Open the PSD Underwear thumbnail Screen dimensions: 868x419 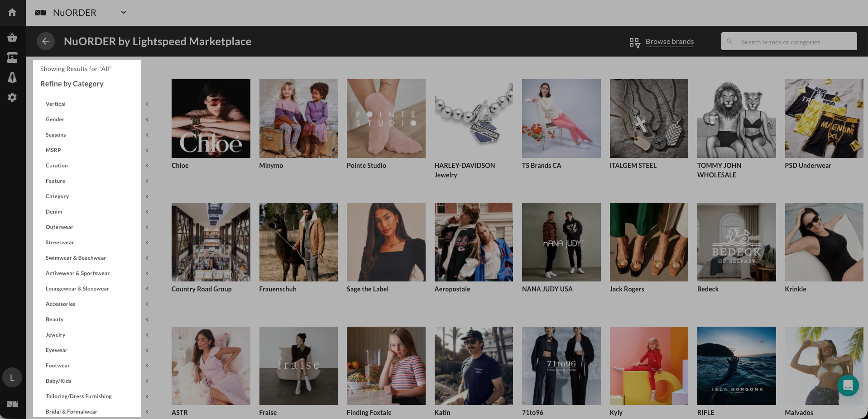(824, 119)
